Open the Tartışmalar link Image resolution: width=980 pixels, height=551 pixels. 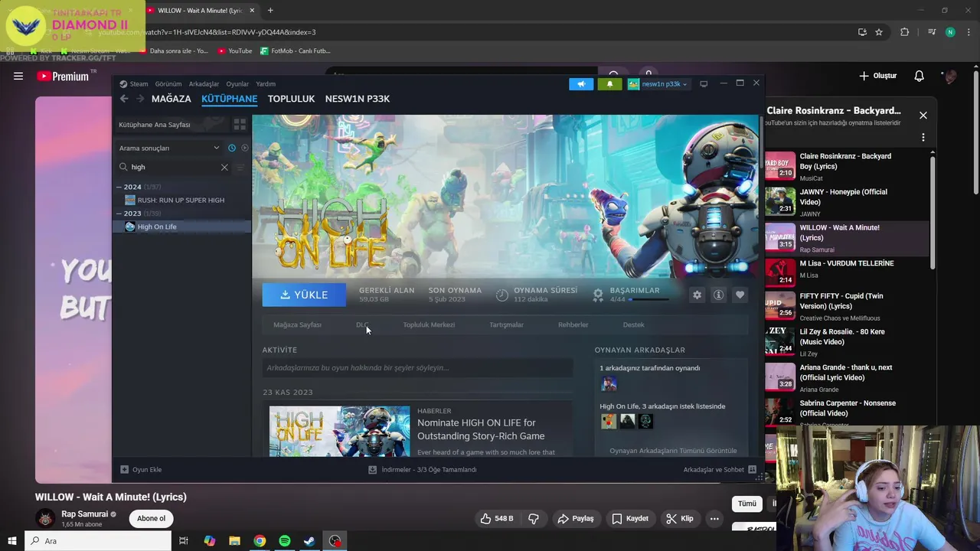[x=506, y=324]
